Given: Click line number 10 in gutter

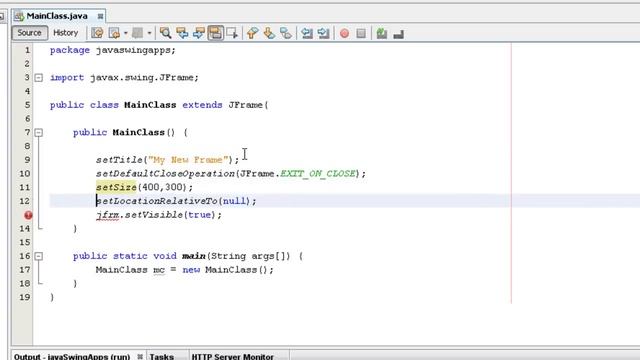Looking at the screenshot, I should (24, 173).
